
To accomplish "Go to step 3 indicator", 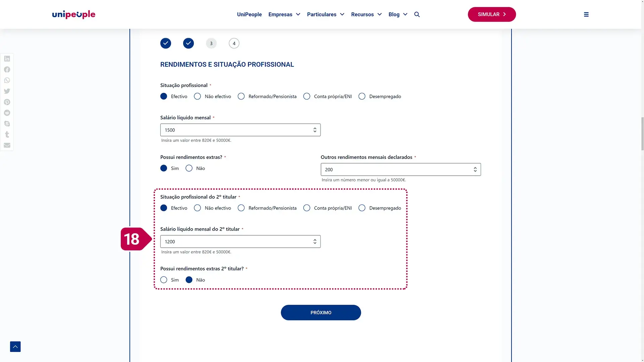I will [x=211, y=44].
